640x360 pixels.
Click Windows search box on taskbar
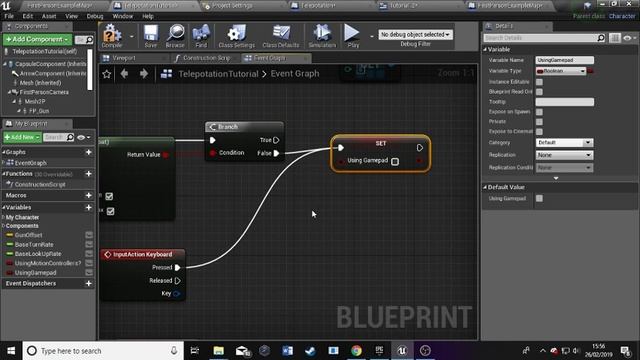click(103, 351)
